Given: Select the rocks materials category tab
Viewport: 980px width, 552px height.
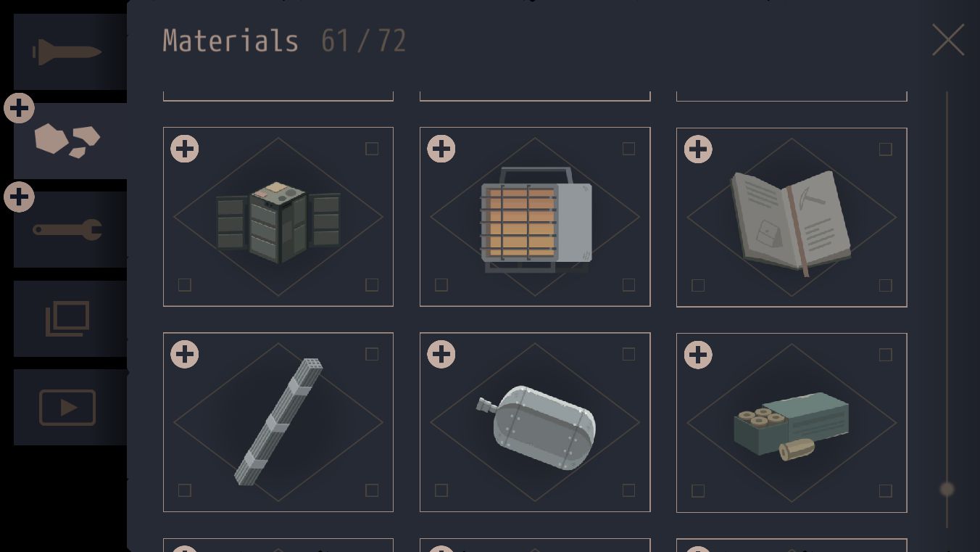Looking at the screenshot, I should [70, 141].
